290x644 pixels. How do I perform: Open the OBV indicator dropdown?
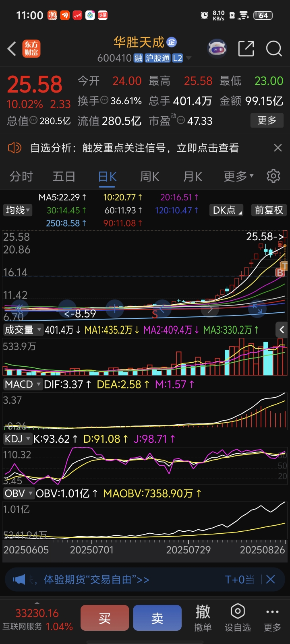(19, 493)
